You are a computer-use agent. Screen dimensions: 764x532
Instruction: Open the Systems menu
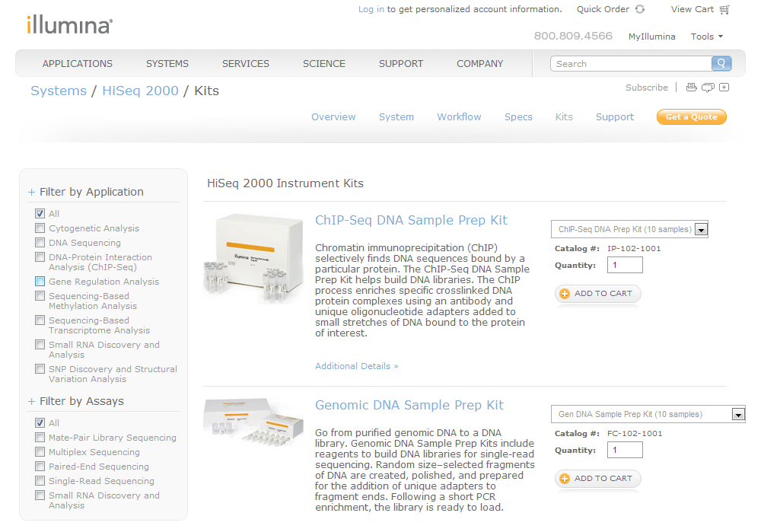coord(167,64)
